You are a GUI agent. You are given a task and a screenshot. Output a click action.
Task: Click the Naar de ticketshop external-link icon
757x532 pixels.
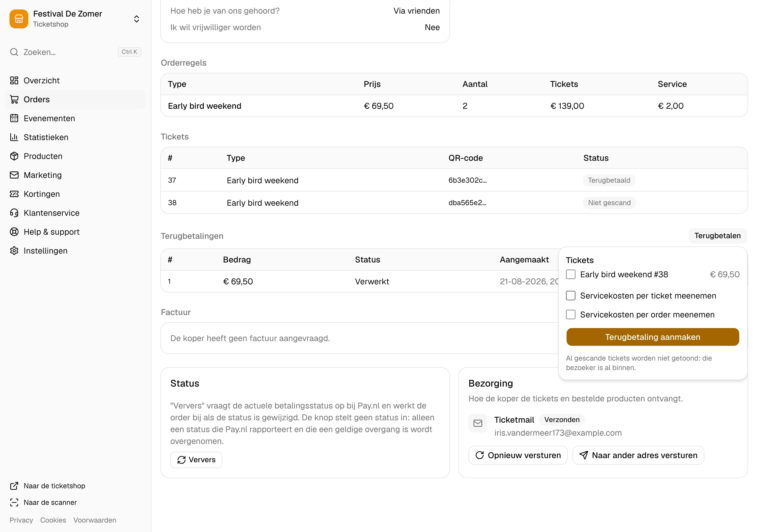tap(14, 486)
